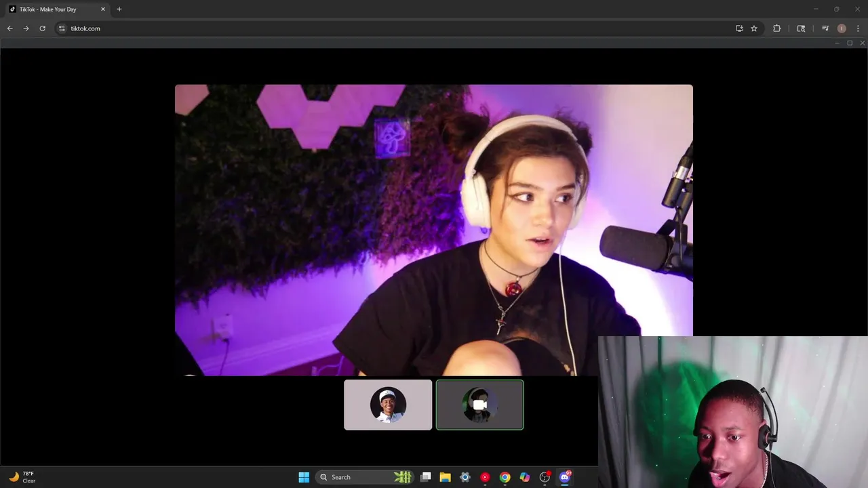Close the inner call window
The width and height of the screenshot is (868, 488).
click(862, 43)
